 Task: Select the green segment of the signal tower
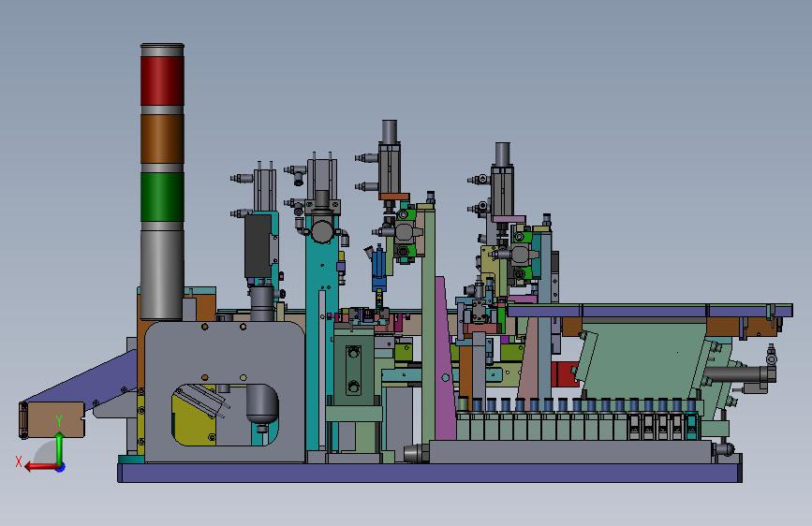point(162,197)
